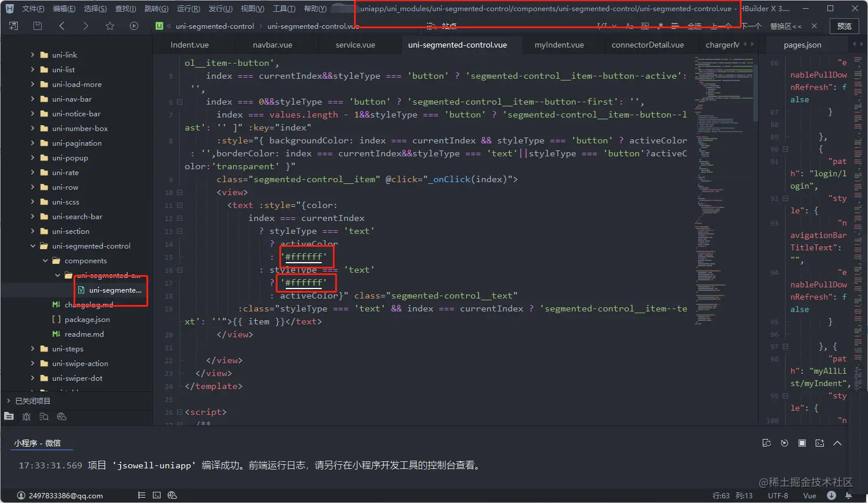Collapse the console panel with chevron
The height and width of the screenshot is (503, 868).
pyautogui.click(x=837, y=443)
